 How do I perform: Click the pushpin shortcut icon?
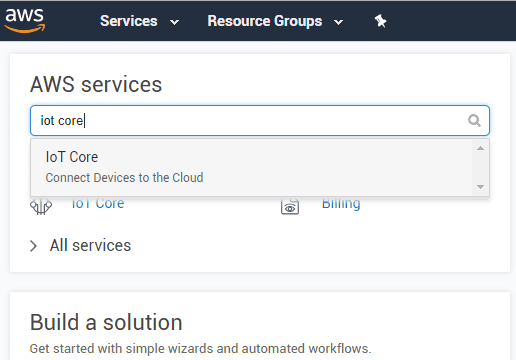[380, 21]
